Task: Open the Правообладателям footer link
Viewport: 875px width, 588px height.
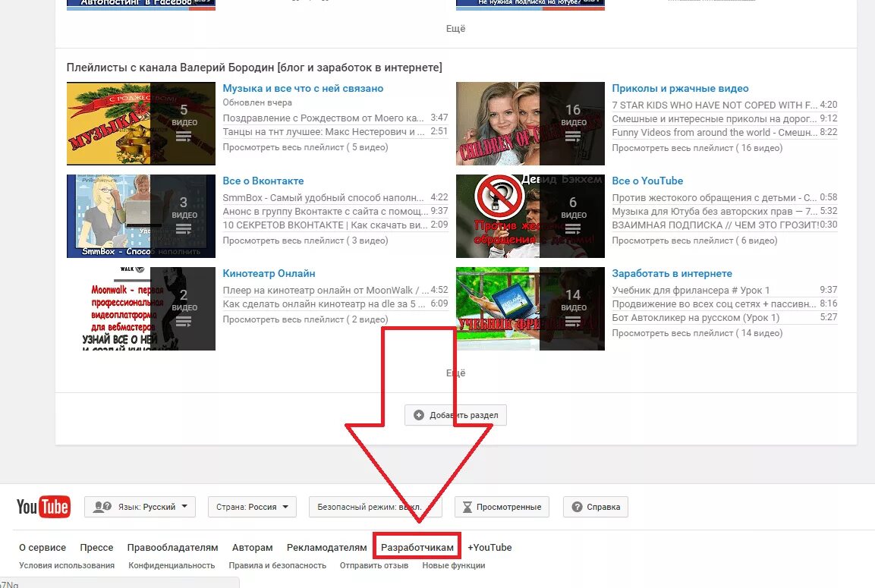Action: pos(172,547)
